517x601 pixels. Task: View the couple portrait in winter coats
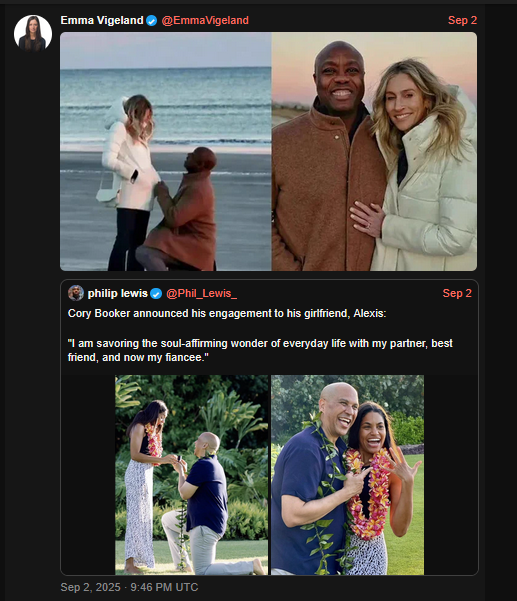pyautogui.click(x=374, y=151)
